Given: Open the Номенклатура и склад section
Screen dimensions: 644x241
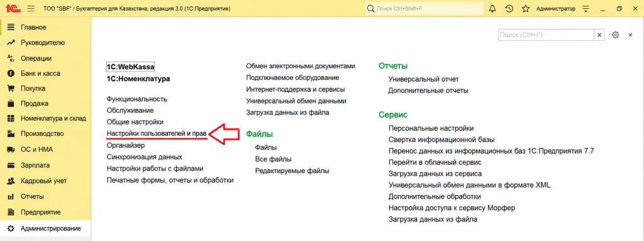Looking at the screenshot, I should point(53,118).
